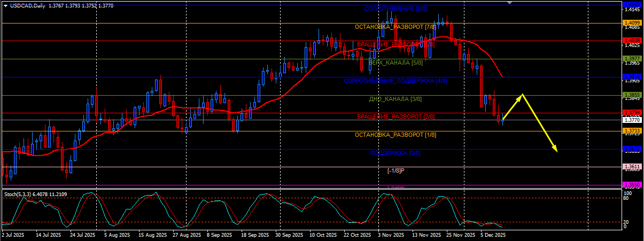This screenshot has width=644, height=241.
Task: Click the 30 Sep 2025 date label
Action: click(289, 235)
